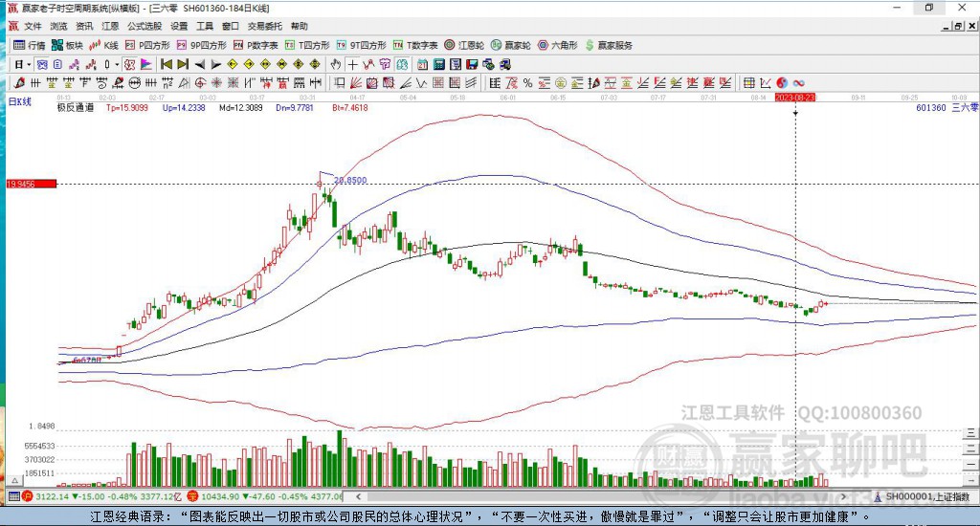Click SH000001 上证指数 status entry
980x526 pixels.
[x=923, y=496]
